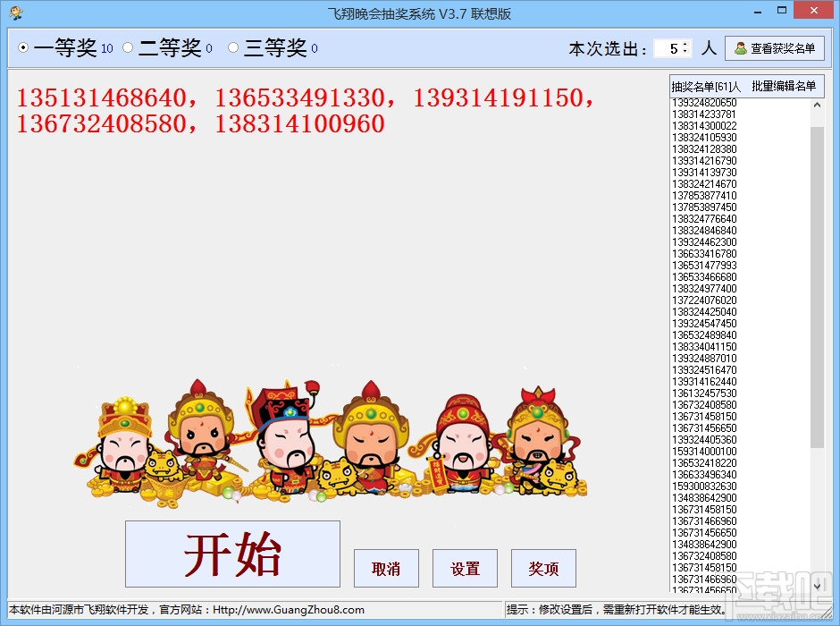The image size is (840, 626).
Task: Select list entry 138324425040
Action: tap(704, 312)
